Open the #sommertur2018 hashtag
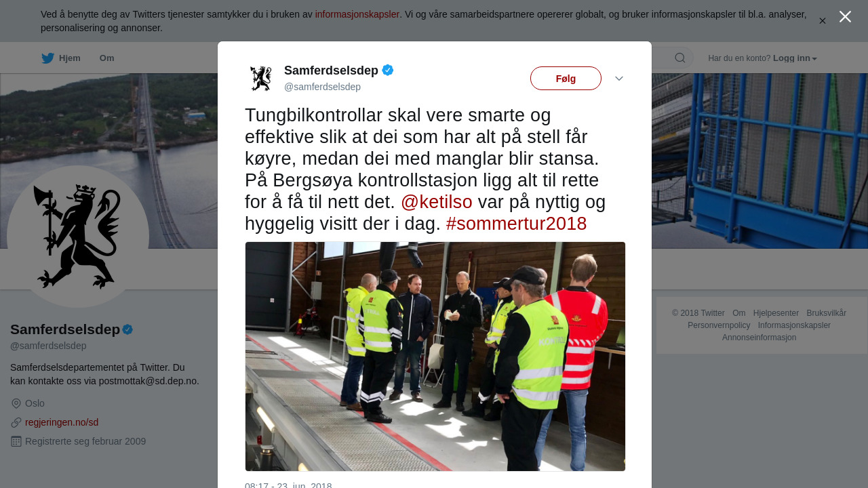Image resolution: width=868 pixels, height=488 pixels. (517, 224)
